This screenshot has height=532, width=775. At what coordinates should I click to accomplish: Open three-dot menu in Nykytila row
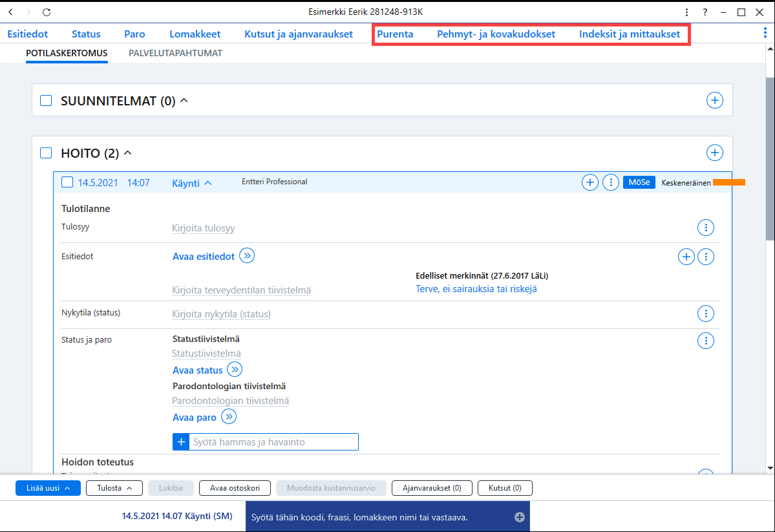[x=705, y=314]
